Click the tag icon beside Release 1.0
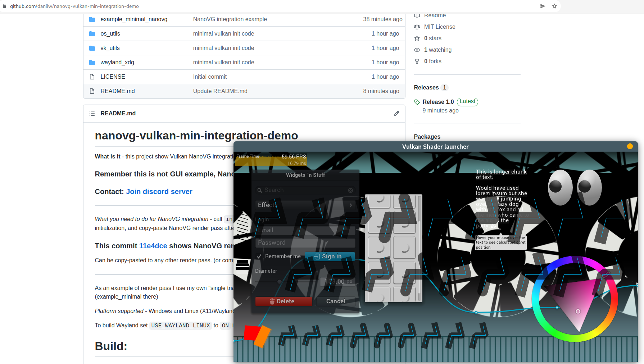This screenshot has width=644, height=364. pyautogui.click(x=417, y=102)
